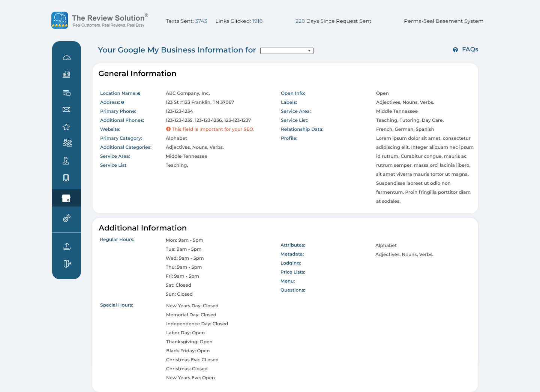Click The Review Solution logo

tap(100, 21)
